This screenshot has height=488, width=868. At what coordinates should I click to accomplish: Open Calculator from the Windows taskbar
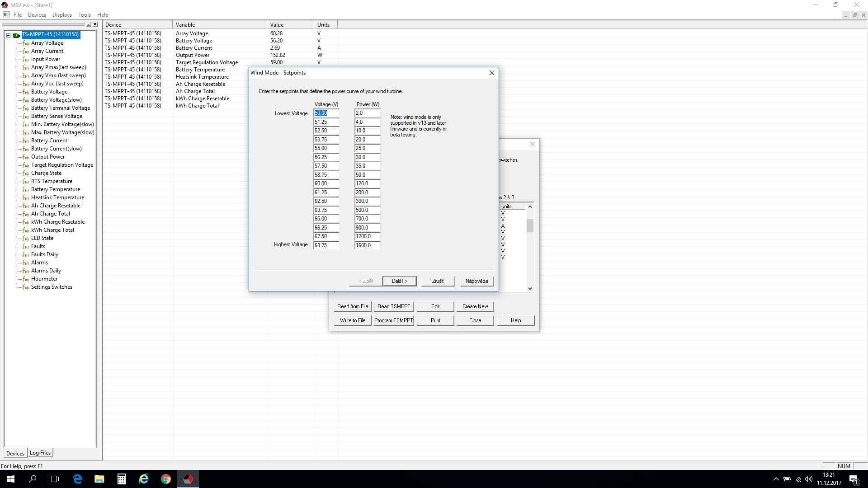122,479
